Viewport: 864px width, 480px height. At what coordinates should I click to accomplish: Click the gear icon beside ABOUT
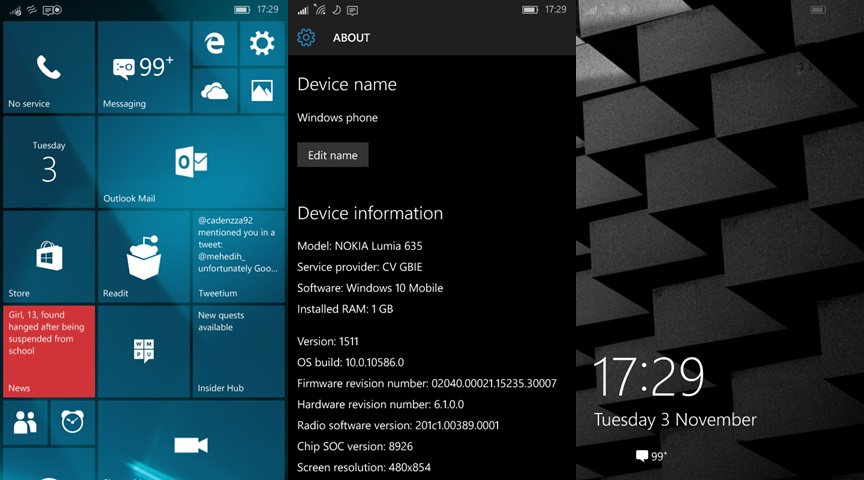click(x=306, y=37)
